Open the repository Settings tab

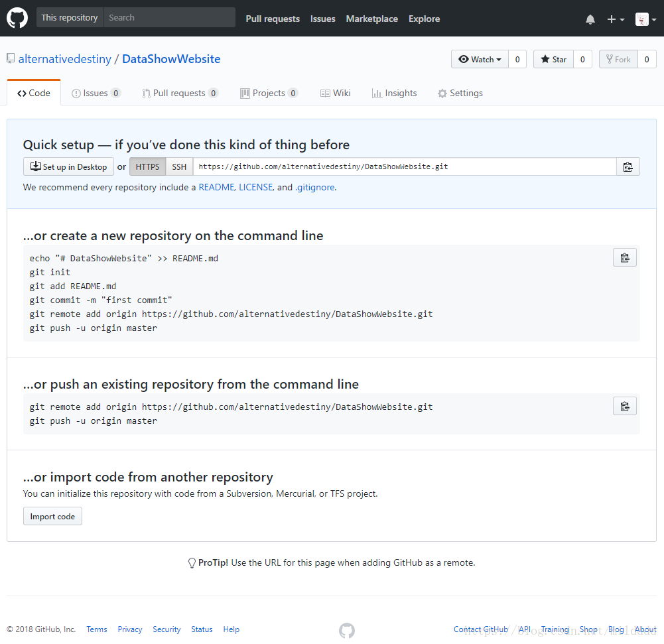[460, 93]
